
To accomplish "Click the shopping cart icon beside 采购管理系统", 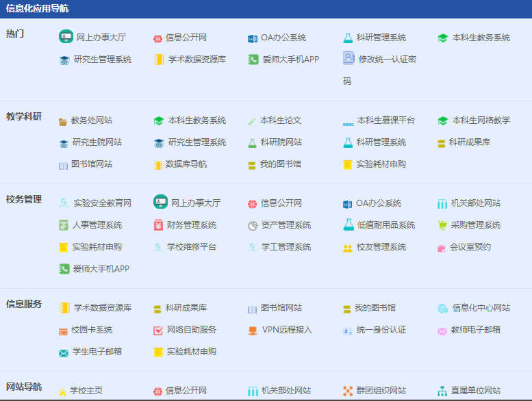I will pos(442,225).
